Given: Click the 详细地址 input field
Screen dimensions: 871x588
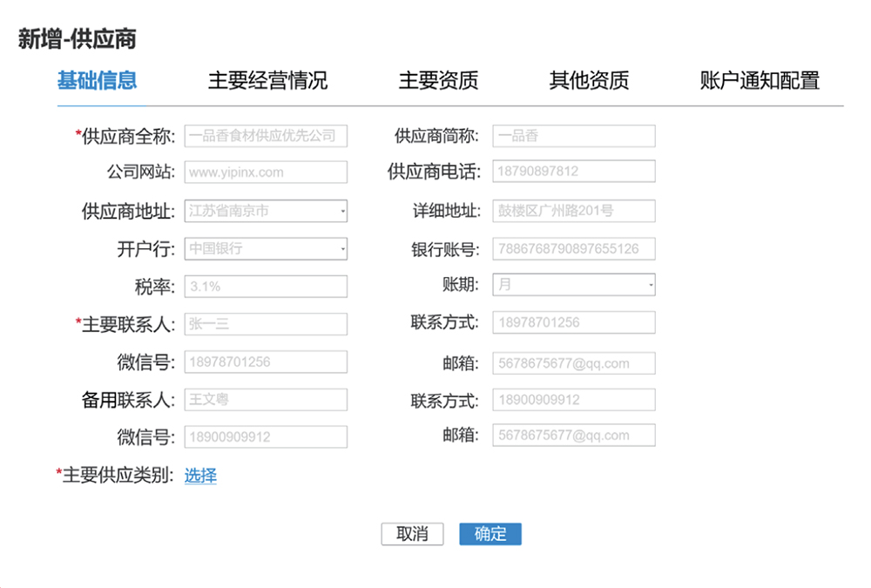Looking at the screenshot, I should pos(574,211).
